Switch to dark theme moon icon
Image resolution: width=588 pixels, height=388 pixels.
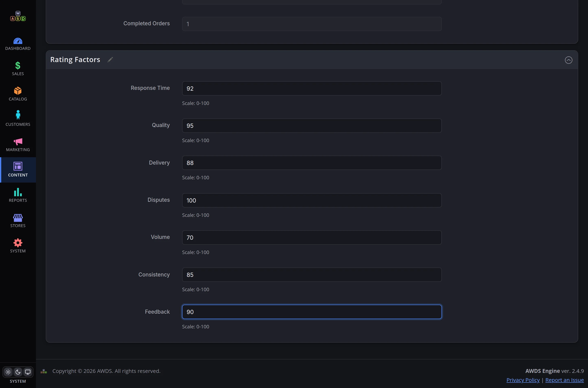point(18,372)
